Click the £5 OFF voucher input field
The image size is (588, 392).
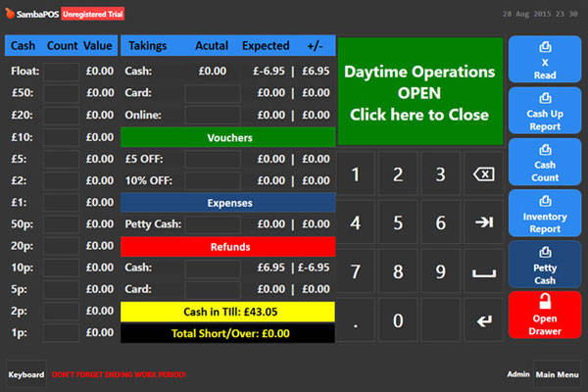tap(212, 160)
